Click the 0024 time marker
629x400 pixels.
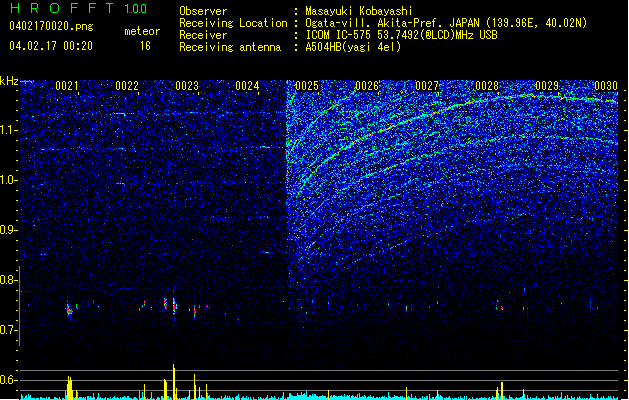(x=247, y=86)
